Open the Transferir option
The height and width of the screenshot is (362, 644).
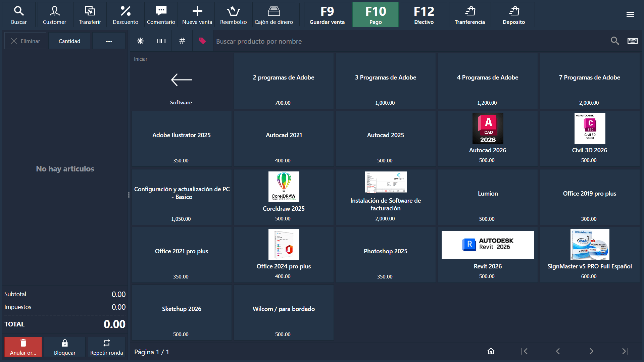[90, 15]
